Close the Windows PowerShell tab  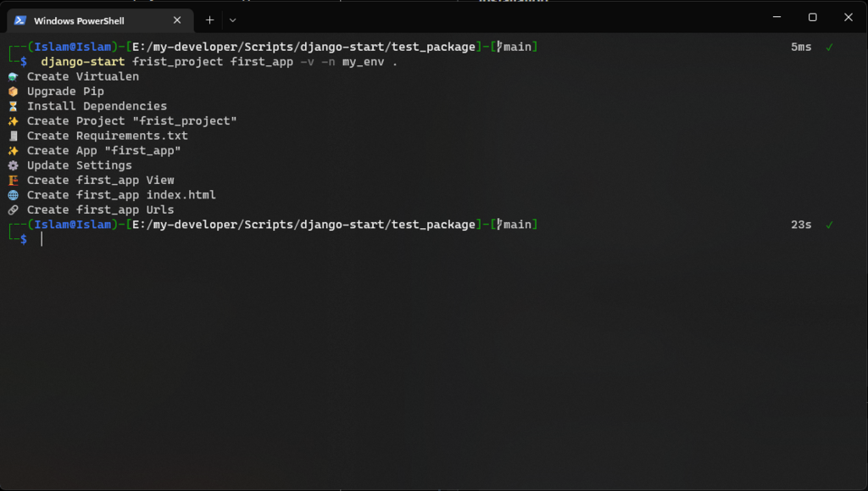[x=177, y=20]
